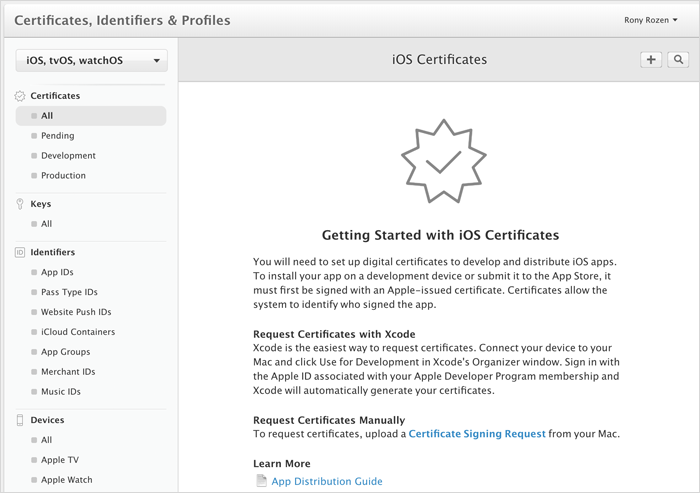This screenshot has width=700, height=493.
Task: Select All under Certificates
Action: pos(91,116)
